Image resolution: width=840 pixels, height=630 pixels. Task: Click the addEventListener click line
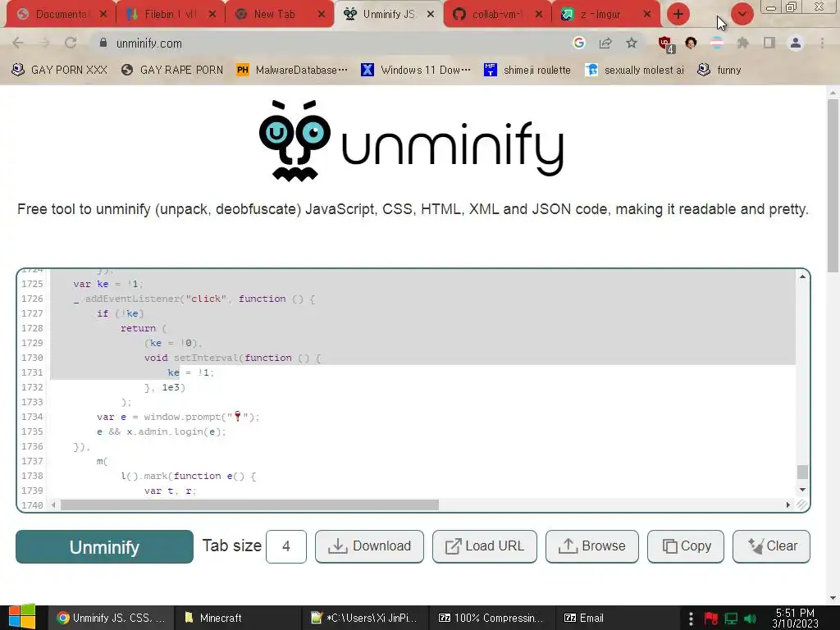tap(194, 299)
